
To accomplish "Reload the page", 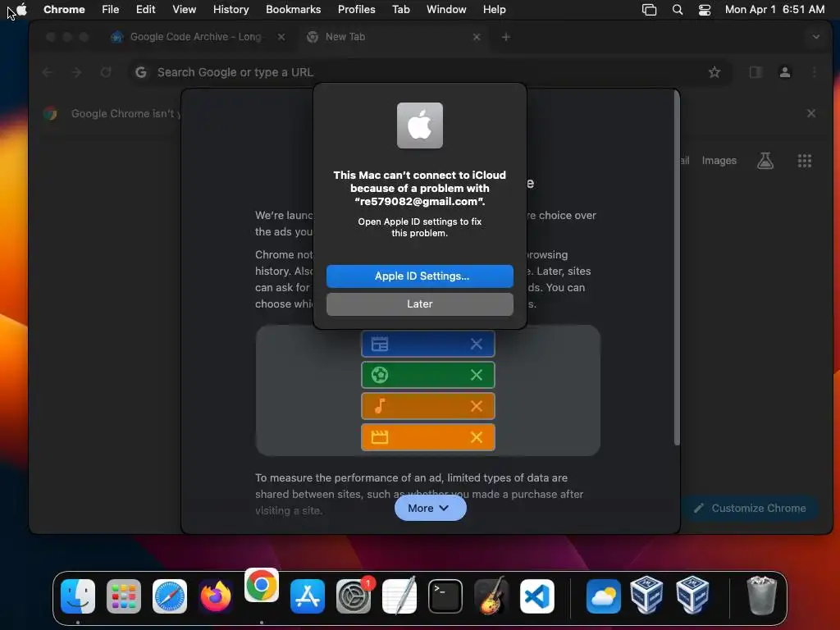I will (106, 72).
